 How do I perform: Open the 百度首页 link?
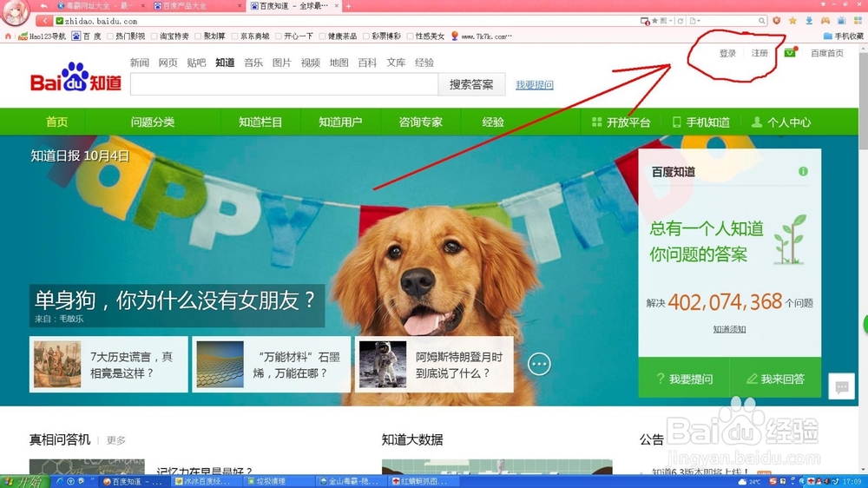pos(827,53)
